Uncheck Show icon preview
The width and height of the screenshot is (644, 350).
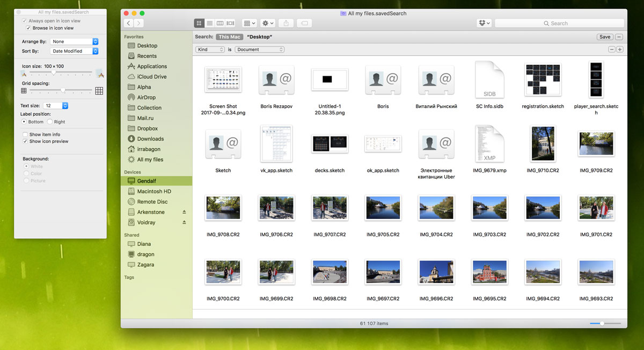pos(25,141)
